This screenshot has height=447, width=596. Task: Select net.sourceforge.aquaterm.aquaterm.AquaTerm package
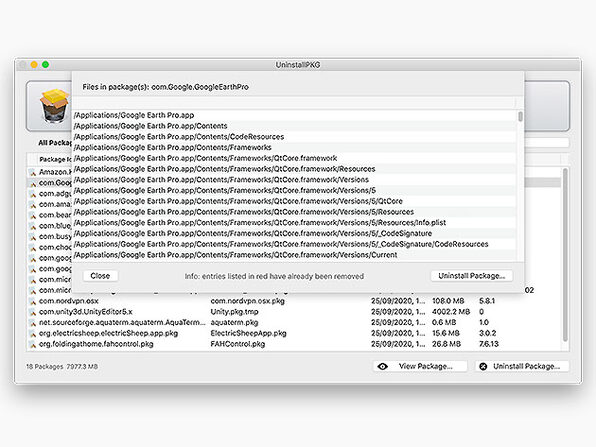[294, 323]
